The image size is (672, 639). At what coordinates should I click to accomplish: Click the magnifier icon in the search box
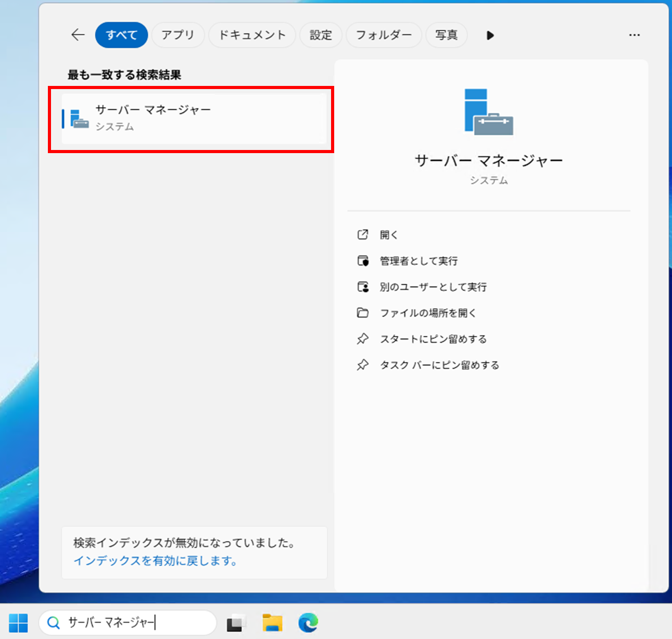click(53, 622)
